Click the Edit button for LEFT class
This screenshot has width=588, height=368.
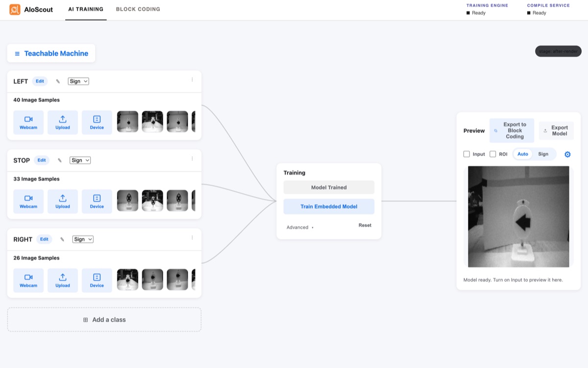coord(40,81)
